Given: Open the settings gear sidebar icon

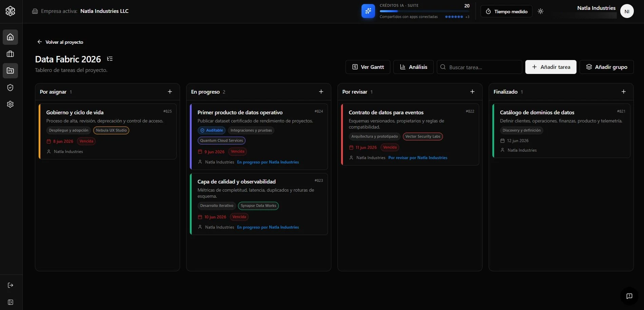Looking at the screenshot, I should (10, 104).
